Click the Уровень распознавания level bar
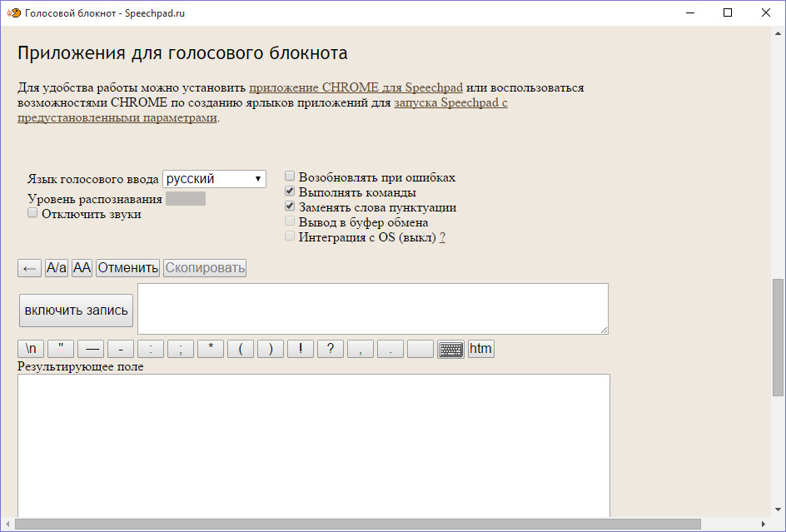Screen dimensions: 786x532 pyautogui.click(x=186, y=198)
